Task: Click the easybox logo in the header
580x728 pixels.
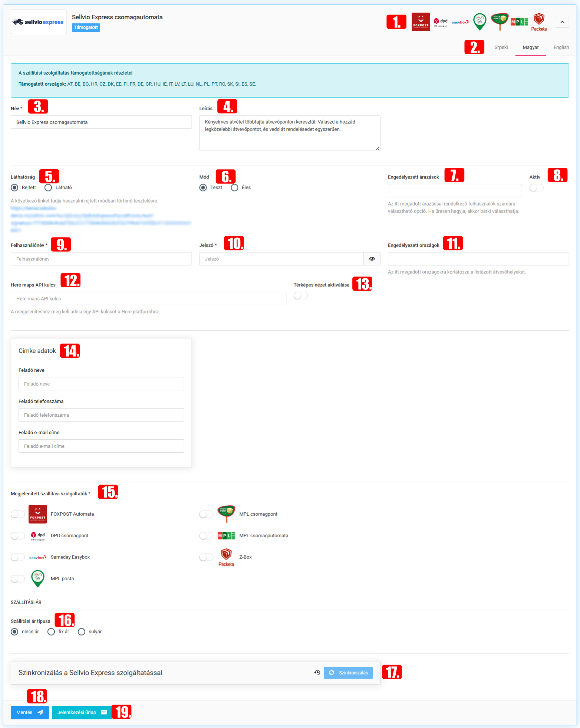Action: tap(460, 22)
